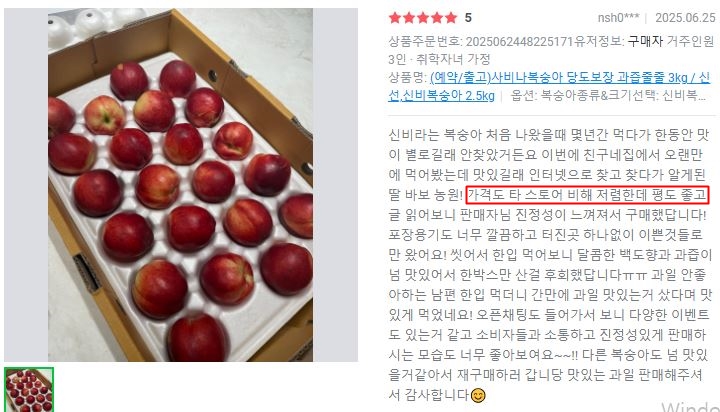Image resolution: width=720 pixels, height=412 pixels.
Task: Click the 감사합니다 closing line of review
Action: 429,395
